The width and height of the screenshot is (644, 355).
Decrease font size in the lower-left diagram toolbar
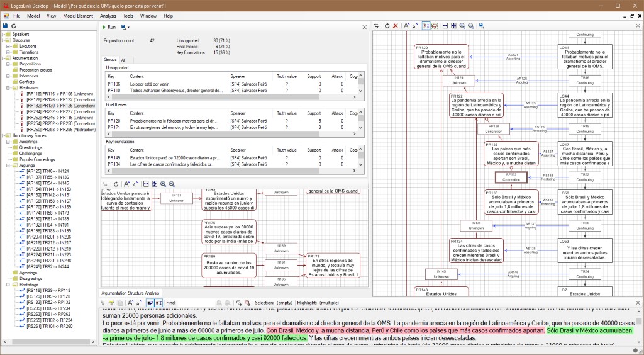point(135,184)
